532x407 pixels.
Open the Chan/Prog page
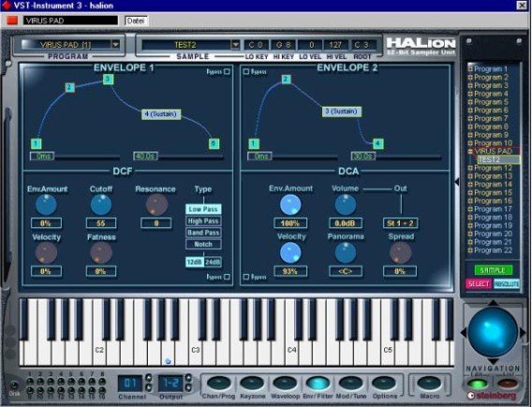[x=218, y=383]
